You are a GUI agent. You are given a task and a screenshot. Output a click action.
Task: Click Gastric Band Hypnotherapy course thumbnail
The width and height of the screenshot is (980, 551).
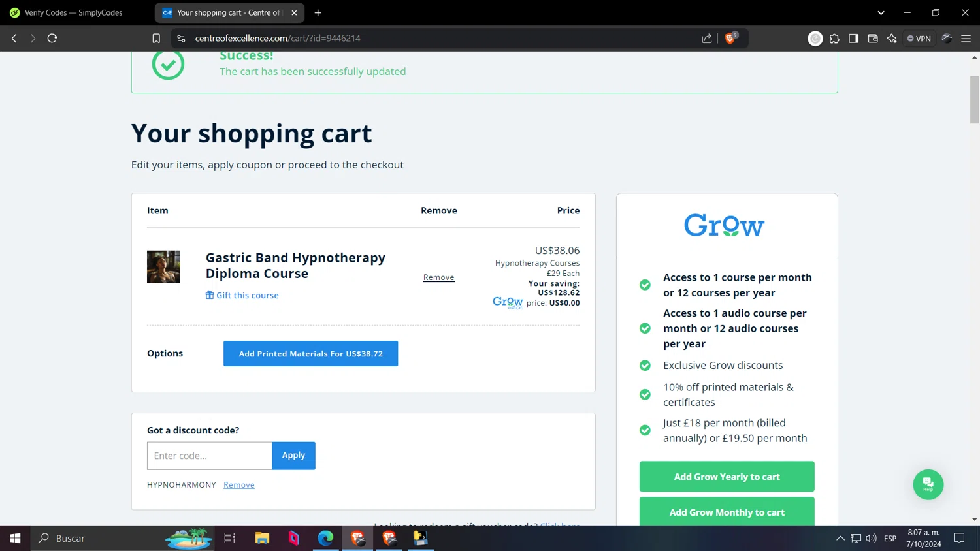click(163, 266)
